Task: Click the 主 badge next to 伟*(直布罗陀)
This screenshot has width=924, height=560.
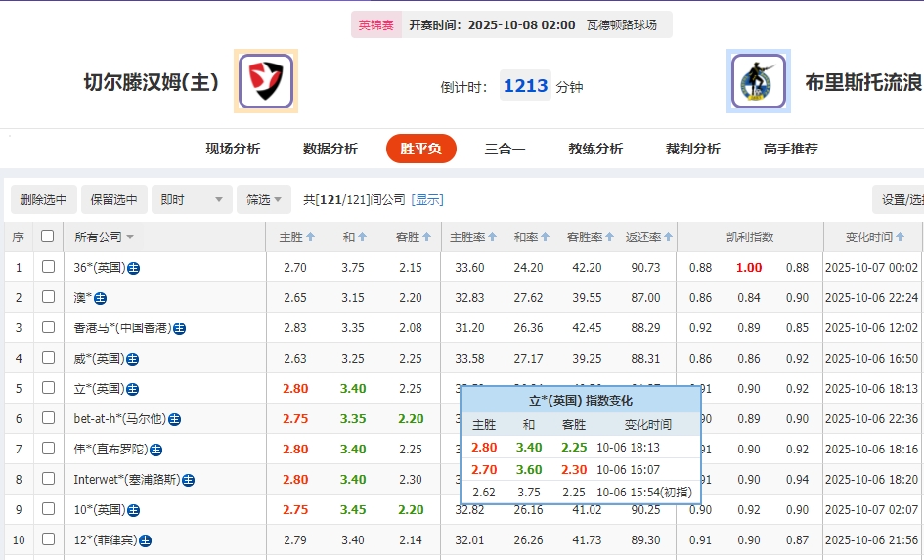Action: point(155,450)
